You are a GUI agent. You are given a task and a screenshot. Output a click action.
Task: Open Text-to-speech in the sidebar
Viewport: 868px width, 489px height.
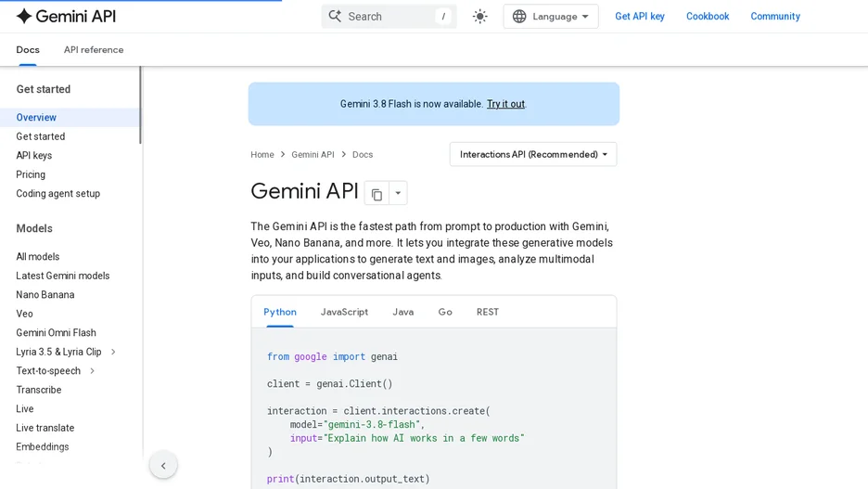pos(48,370)
